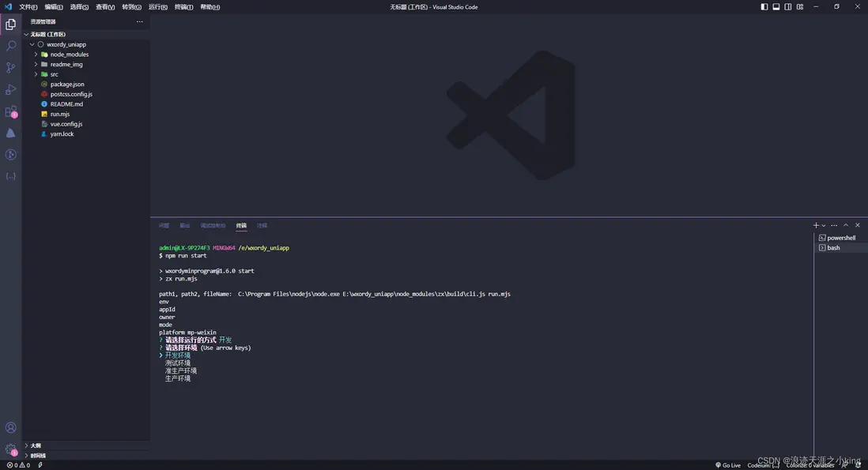This screenshot has width=868, height=470.
Task: Toggle the bottom panel layout icon
Action: pyautogui.click(x=776, y=7)
